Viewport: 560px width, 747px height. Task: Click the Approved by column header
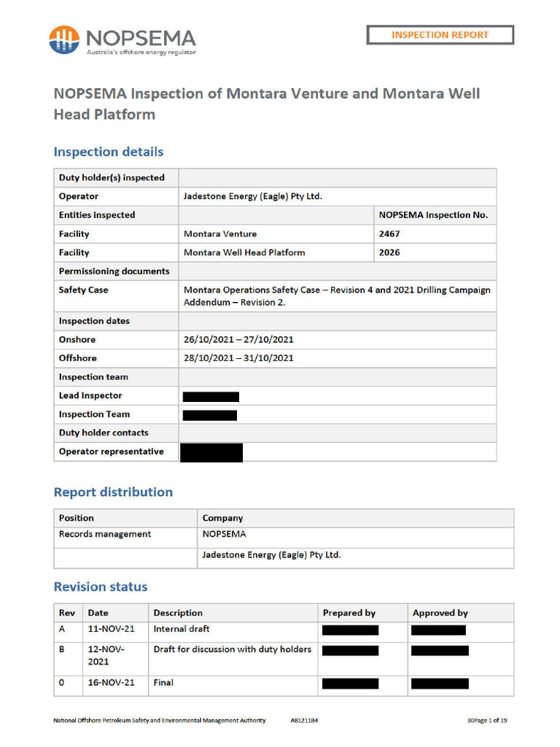tap(440, 613)
